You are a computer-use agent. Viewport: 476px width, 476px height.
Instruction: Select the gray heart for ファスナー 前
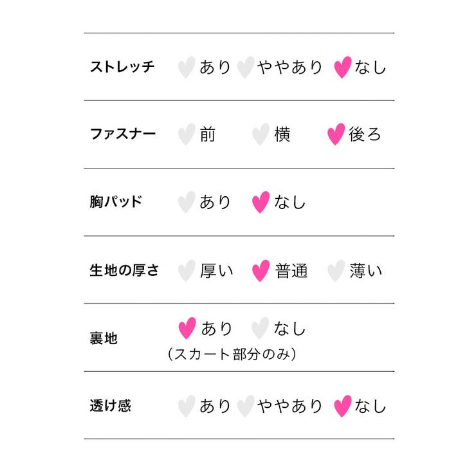pyautogui.click(x=186, y=134)
